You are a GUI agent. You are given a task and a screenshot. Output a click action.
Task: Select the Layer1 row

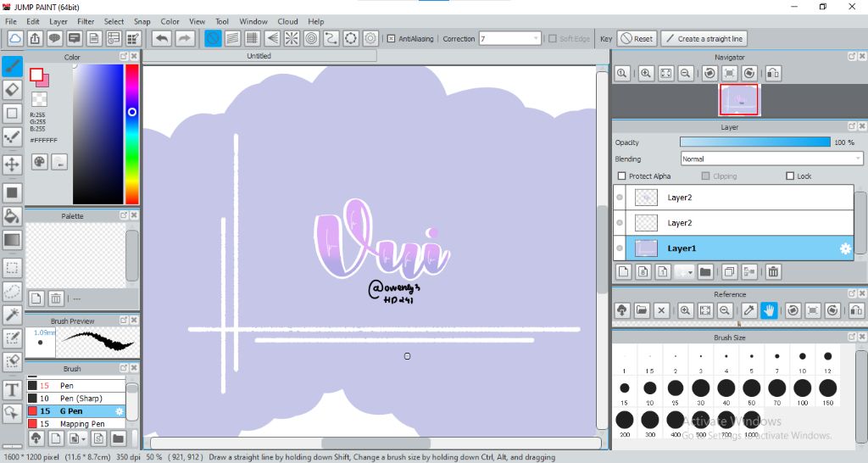tap(733, 248)
